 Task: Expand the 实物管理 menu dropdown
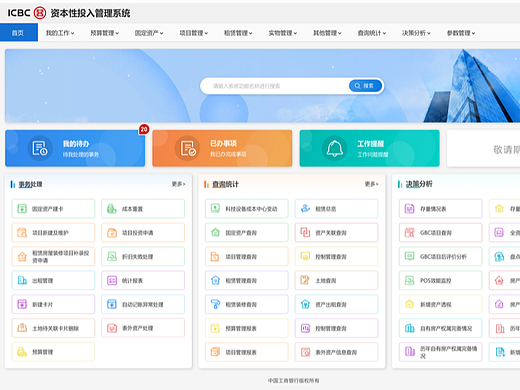[x=283, y=33]
